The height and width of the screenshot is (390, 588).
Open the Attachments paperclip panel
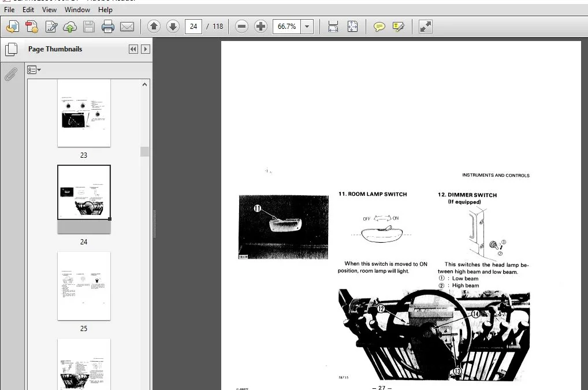[11, 75]
